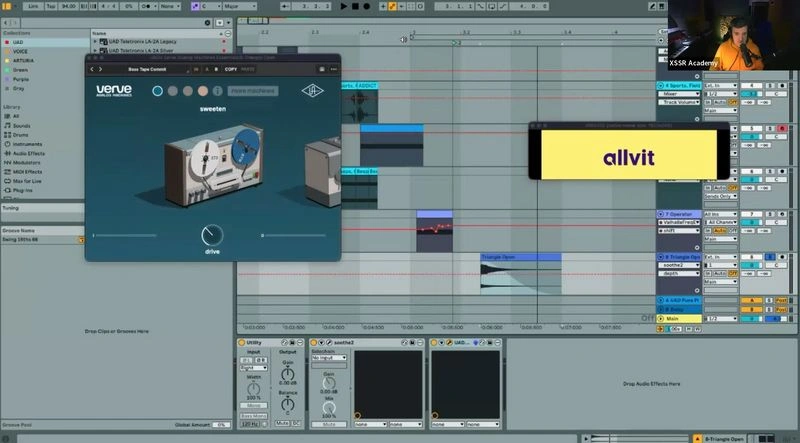Turn off the Utility device activator

point(242,342)
